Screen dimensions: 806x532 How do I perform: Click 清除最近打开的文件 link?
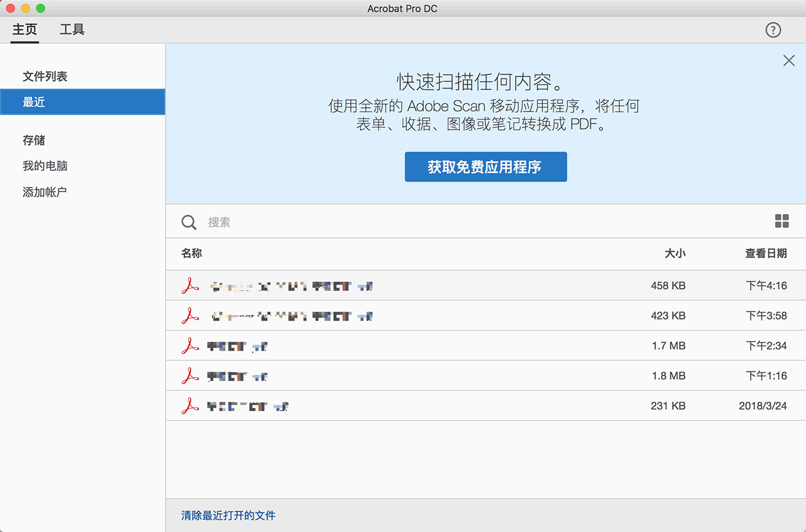tap(229, 515)
